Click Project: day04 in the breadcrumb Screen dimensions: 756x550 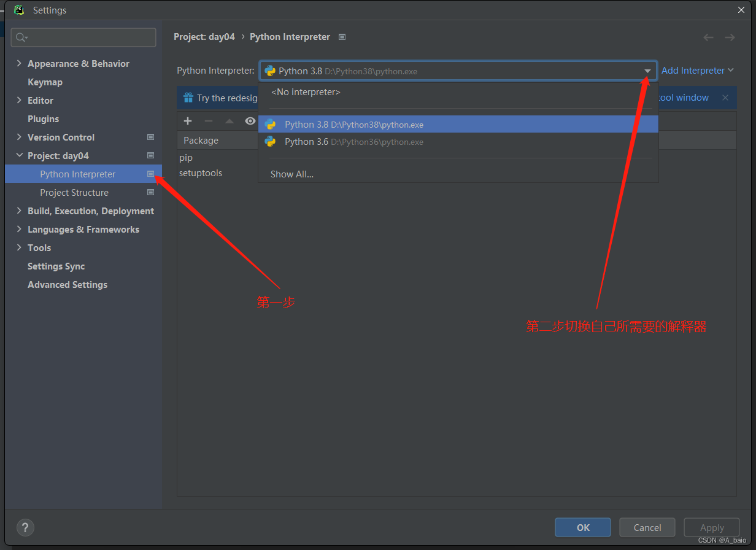coord(204,37)
